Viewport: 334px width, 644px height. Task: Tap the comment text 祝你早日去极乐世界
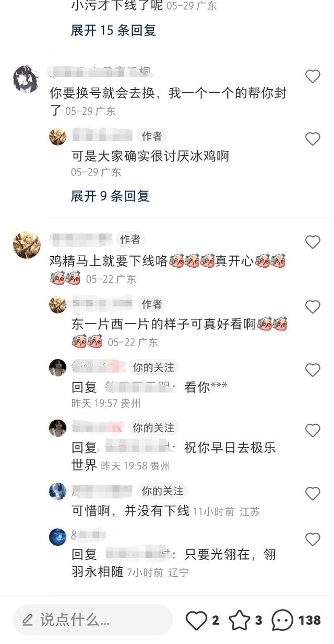[173, 457]
